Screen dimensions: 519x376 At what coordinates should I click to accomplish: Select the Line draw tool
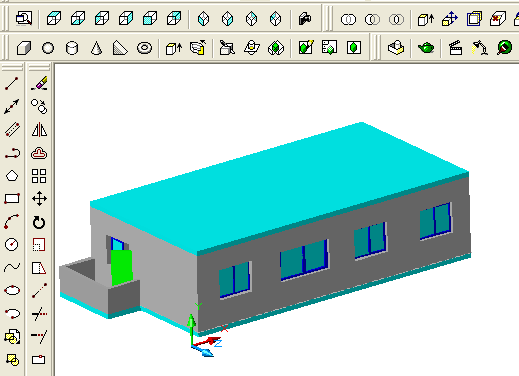coord(12,84)
